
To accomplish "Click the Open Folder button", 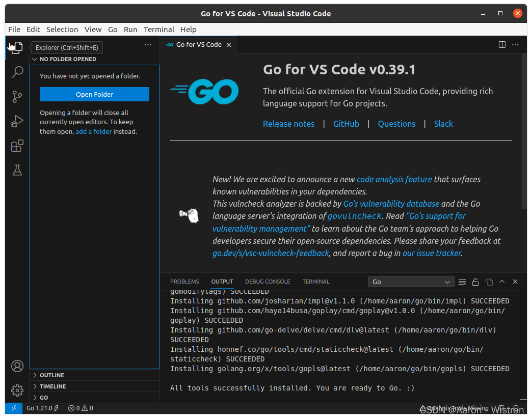I will coord(94,94).
